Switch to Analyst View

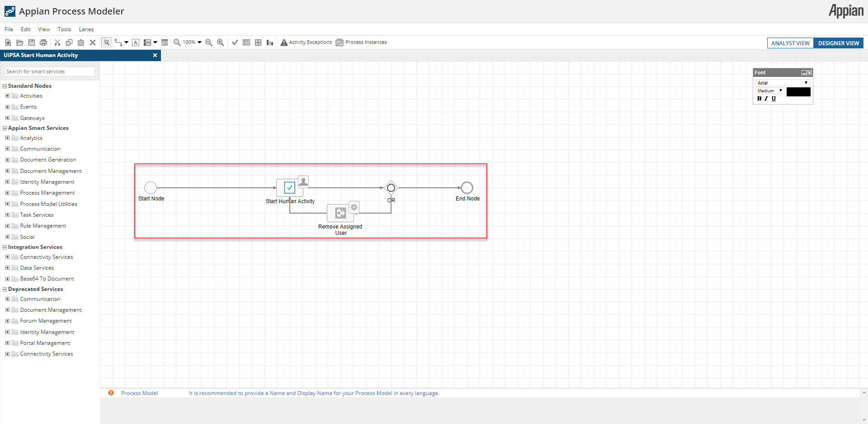pyautogui.click(x=790, y=43)
